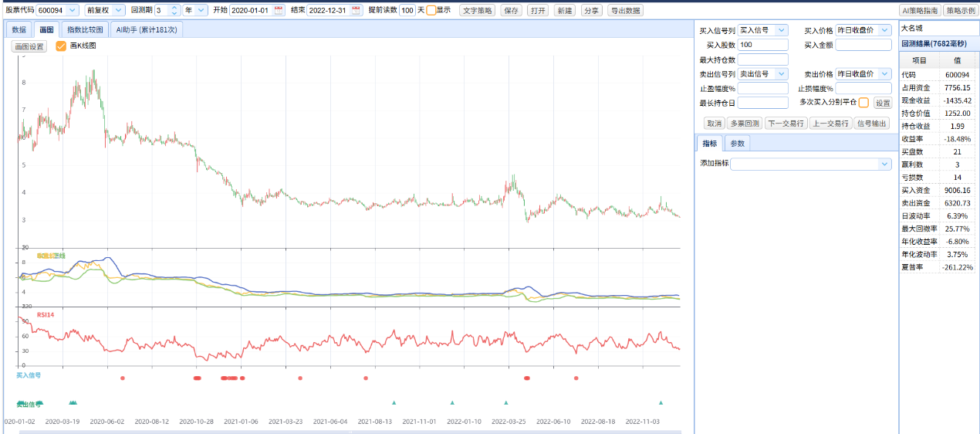Open the AI策略指南 button
The image size is (980, 434).
click(x=920, y=11)
